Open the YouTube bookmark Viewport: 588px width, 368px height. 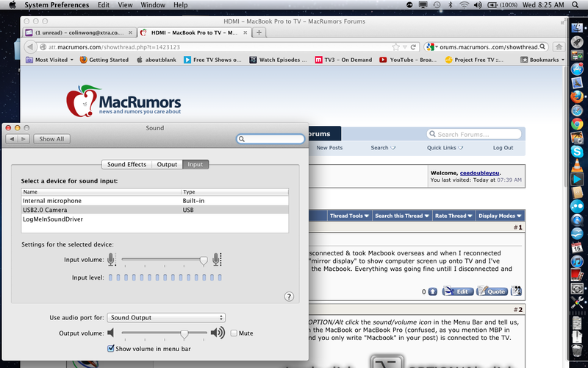[x=408, y=60]
